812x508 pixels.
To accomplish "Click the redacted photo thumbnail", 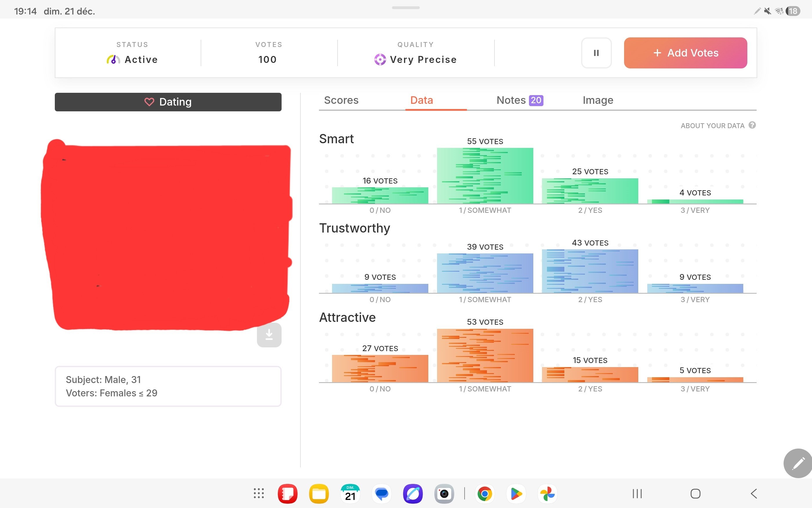I will [x=166, y=235].
